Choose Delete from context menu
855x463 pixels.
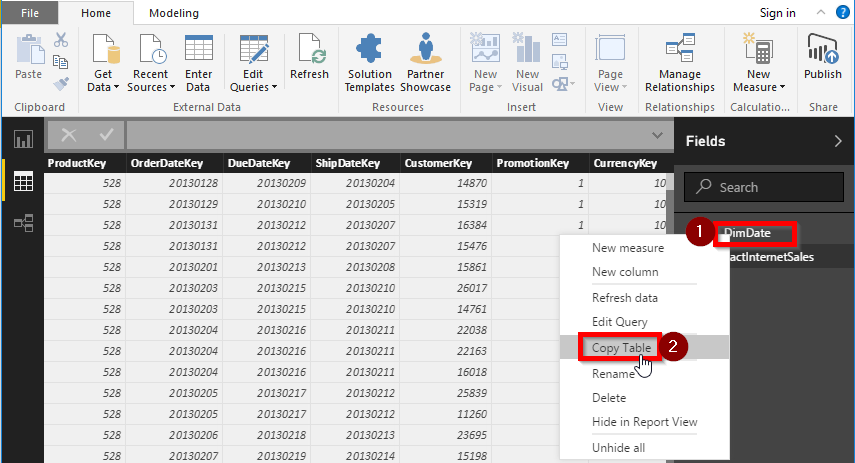click(x=609, y=398)
